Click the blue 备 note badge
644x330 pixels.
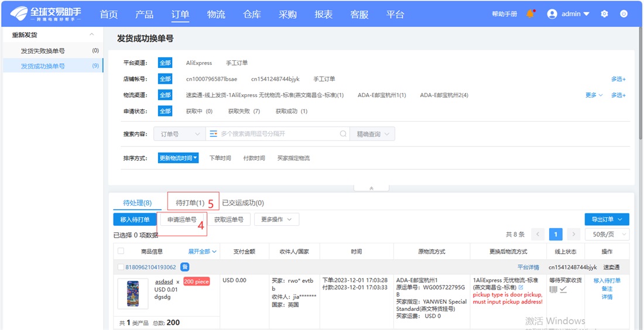click(x=185, y=267)
